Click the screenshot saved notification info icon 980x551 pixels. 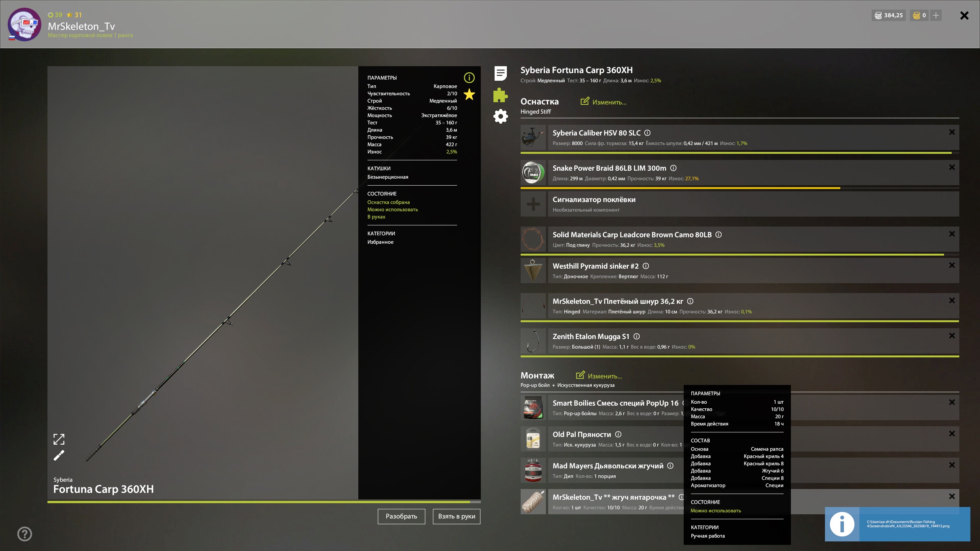(x=842, y=524)
